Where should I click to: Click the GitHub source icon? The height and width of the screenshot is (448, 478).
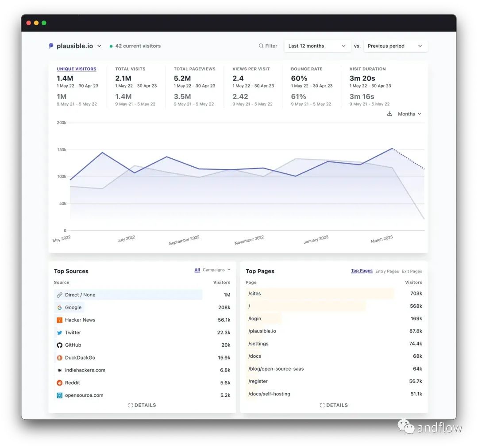pyautogui.click(x=59, y=345)
